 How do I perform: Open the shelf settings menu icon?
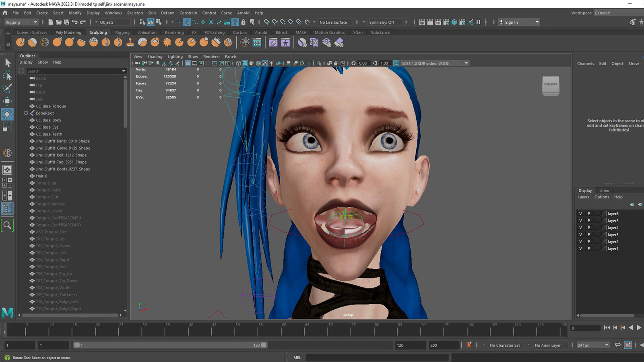tap(8, 45)
